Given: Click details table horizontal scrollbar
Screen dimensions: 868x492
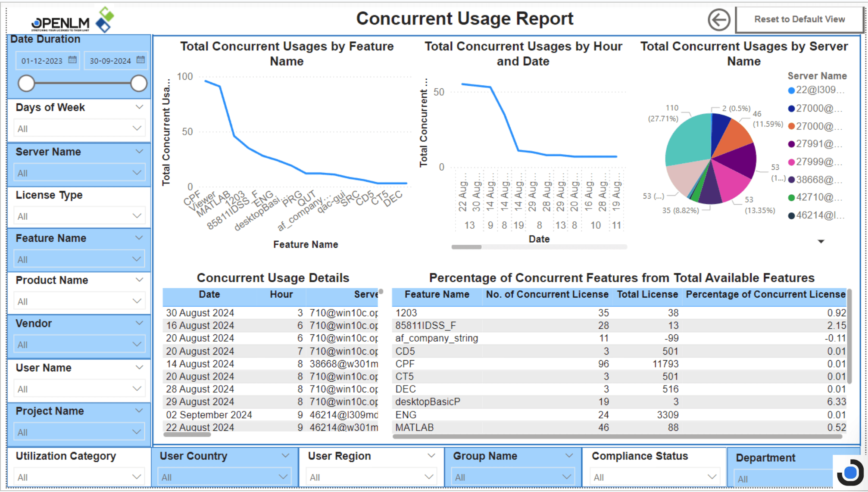Looking at the screenshot, I should coord(187,435).
